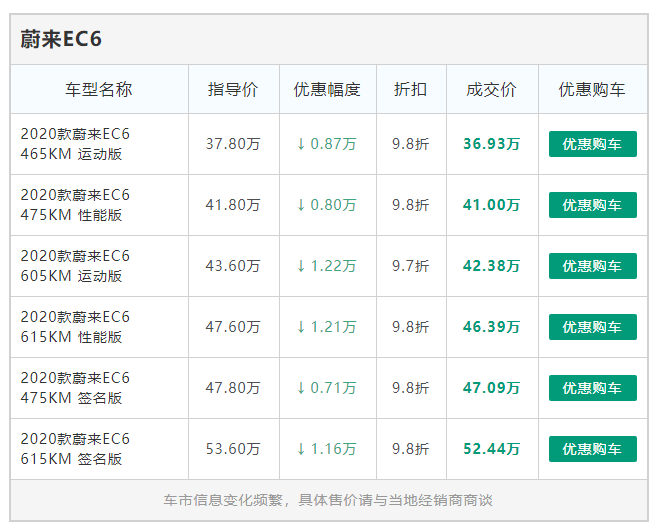Image resolution: width=660 pixels, height=532 pixels.
Task: Open model 2020款蔚来EC6 605KM 运动版
Action: (x=75, y=266)
